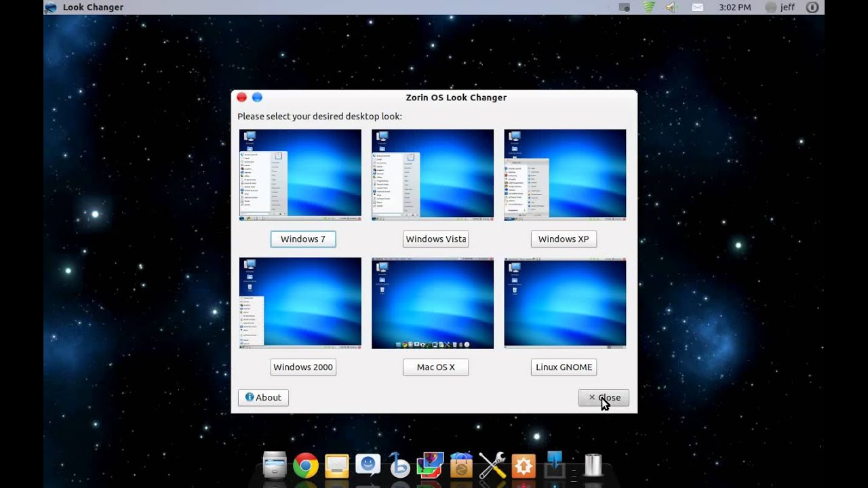Apply the Mac OS X look

tap(435, 367)
